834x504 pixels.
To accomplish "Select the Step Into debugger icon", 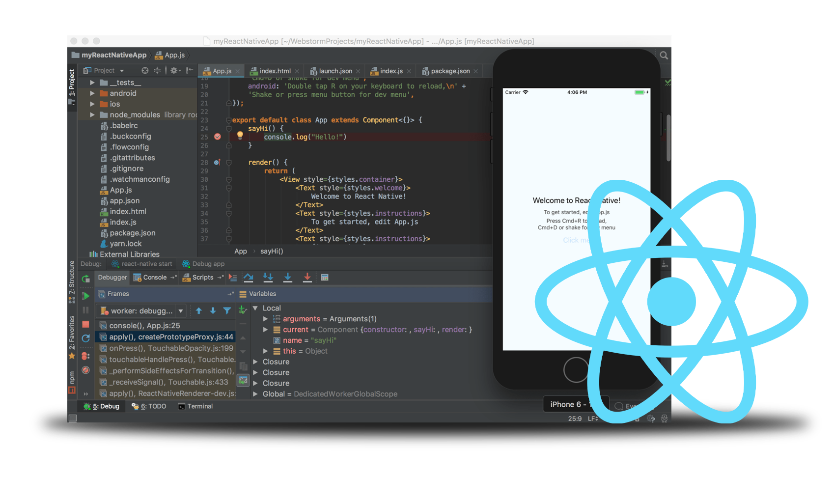I will click(287, 278).
